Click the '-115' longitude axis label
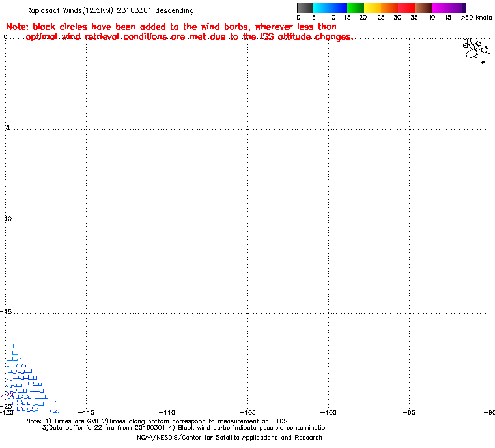Viewport: 495px width, 448px height. coord(86,412)
